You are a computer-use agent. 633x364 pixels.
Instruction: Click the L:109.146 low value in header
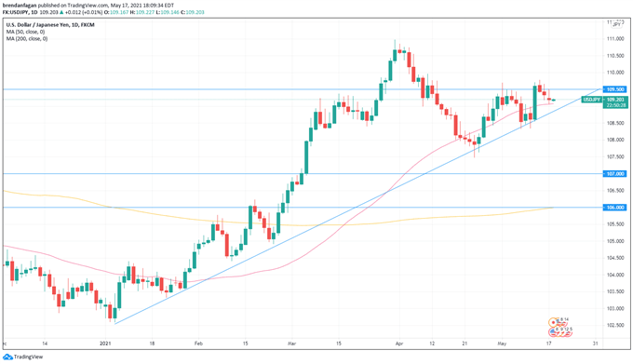pyautogui.click(x=168, y=12)
